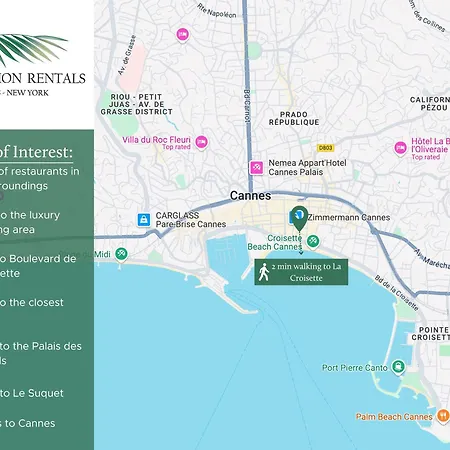Image resolution: width=450 pixels, height=450 pixels.
Task: Click the CARGLASS Pare-Brise Cannes label
Action: (x=191, y=220)
